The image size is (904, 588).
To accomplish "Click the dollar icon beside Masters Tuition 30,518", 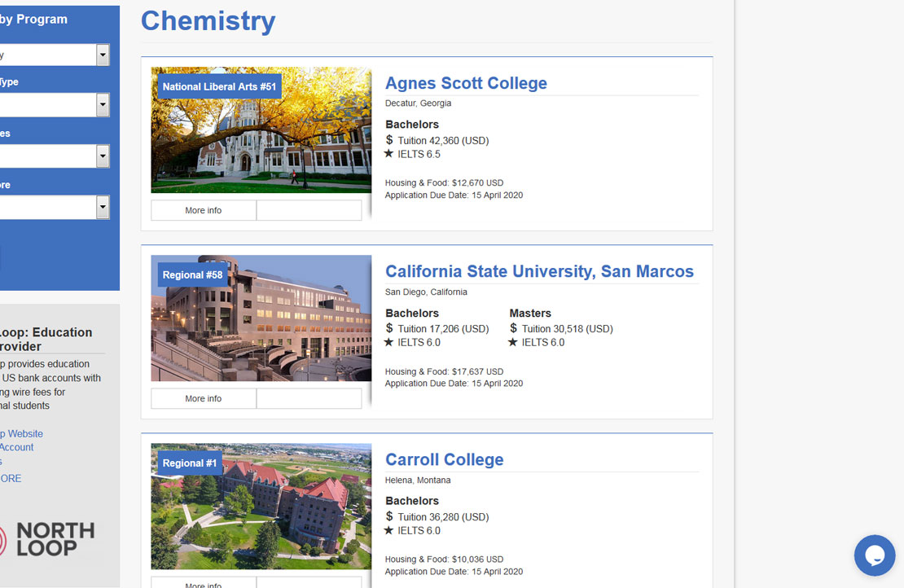I will click(x=513, y=328).
